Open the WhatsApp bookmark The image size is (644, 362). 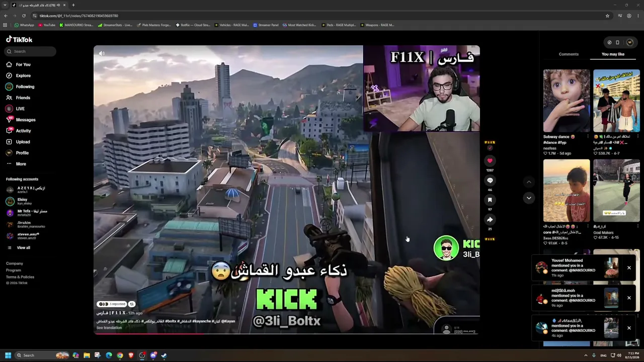coord(25,25)
